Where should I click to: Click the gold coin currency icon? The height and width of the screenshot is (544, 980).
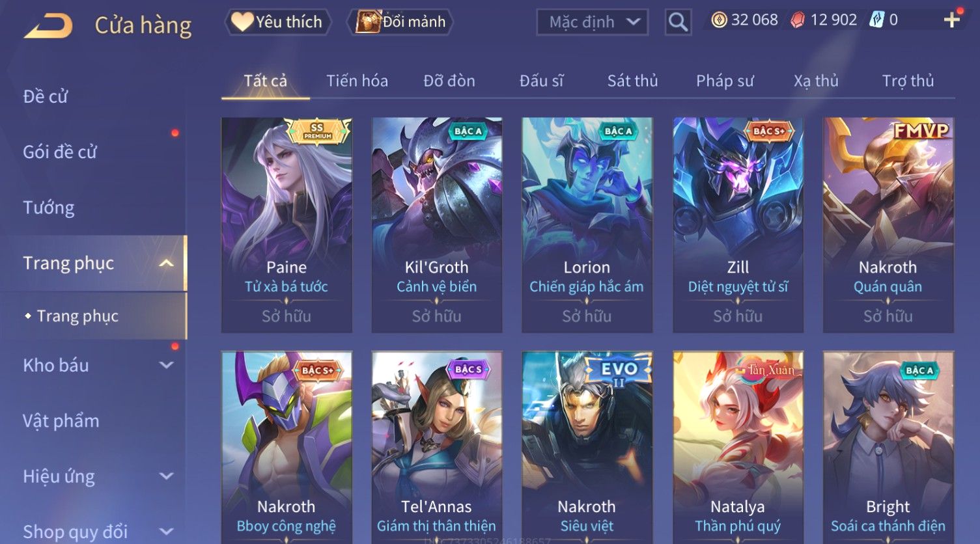(x=719, y=20)
